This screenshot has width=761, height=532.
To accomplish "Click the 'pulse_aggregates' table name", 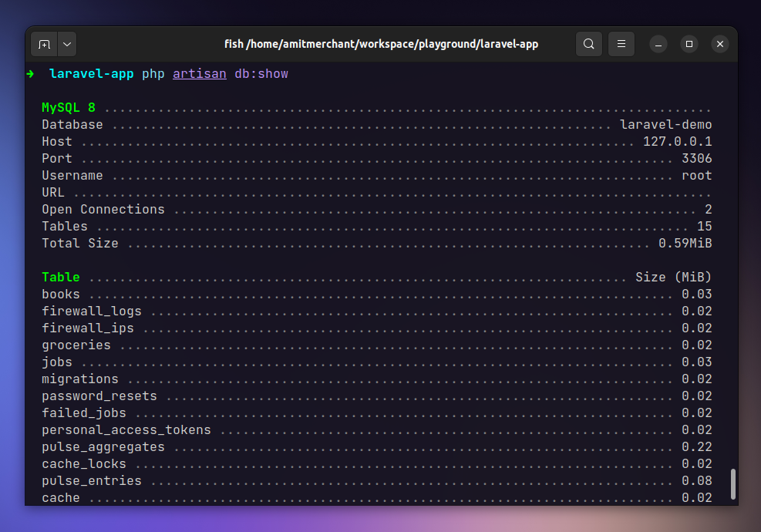I will pyautogui.click(x=103, y=447).
